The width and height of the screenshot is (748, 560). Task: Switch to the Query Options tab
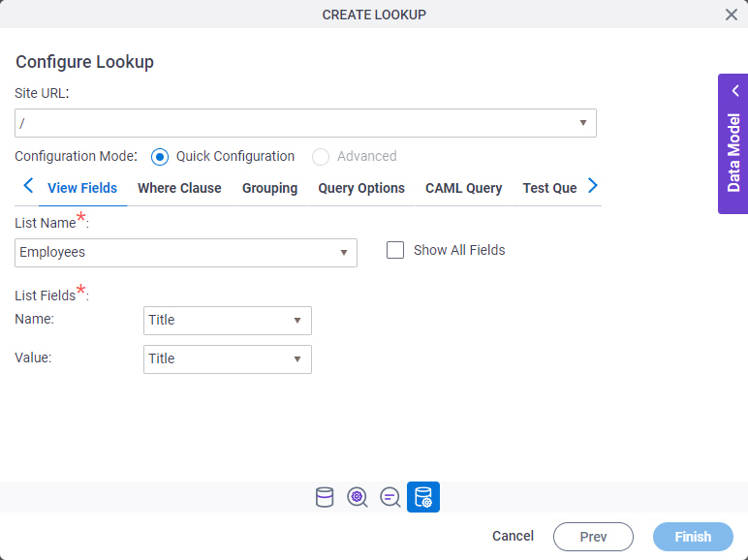click(361, 188)
